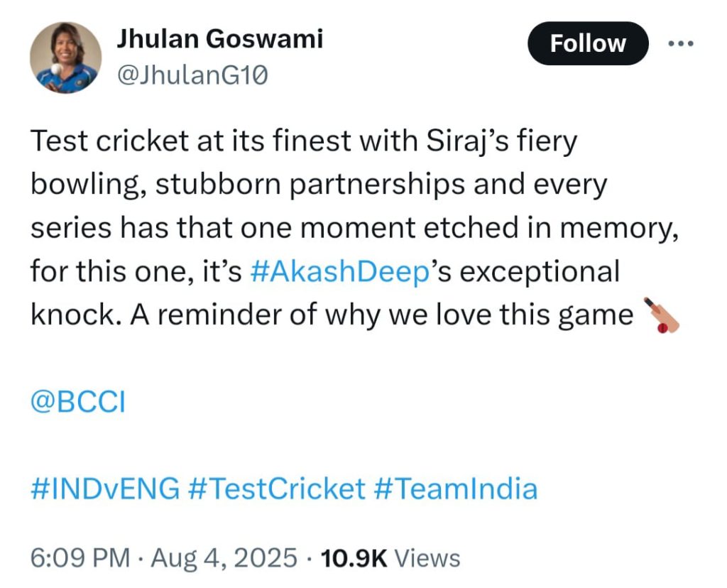View the 10.9K view count
Screen dimensions: 727x588
354,557
